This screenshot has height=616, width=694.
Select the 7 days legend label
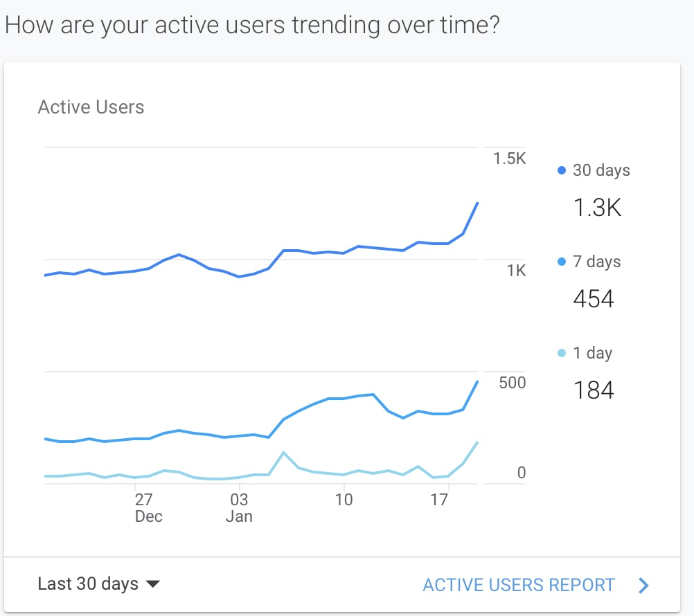tap(596, 262)
